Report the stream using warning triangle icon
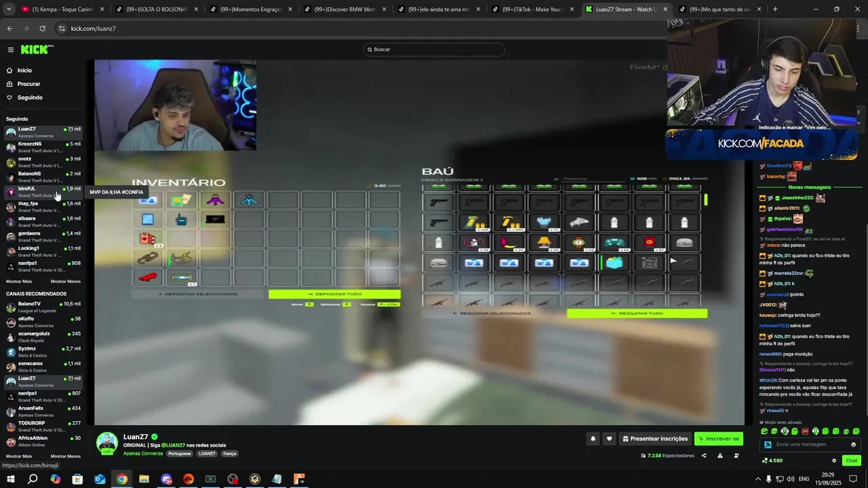The image size is (868, 488). (x=720, y=455)
